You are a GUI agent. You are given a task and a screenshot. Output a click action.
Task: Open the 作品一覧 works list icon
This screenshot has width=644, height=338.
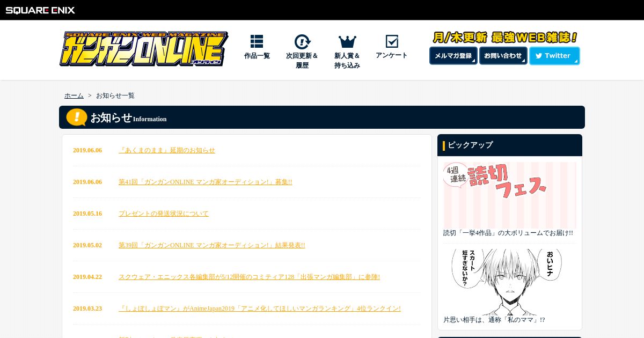(x=257, y=42)
